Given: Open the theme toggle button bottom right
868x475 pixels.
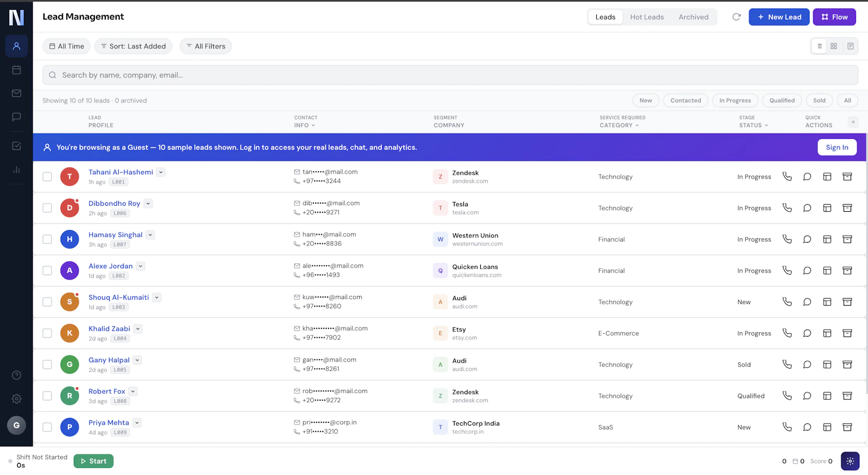Looking at the screenshot, I should [850, 461].
